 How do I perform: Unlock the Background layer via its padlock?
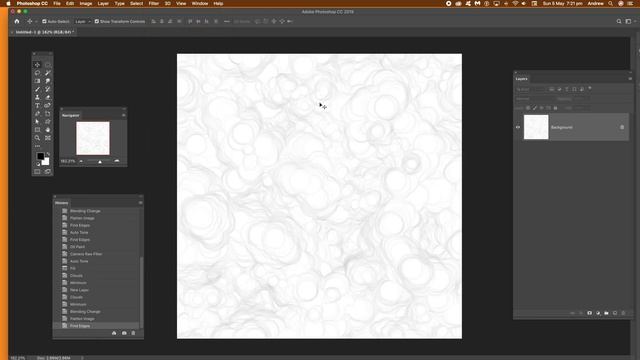point(622,127)
